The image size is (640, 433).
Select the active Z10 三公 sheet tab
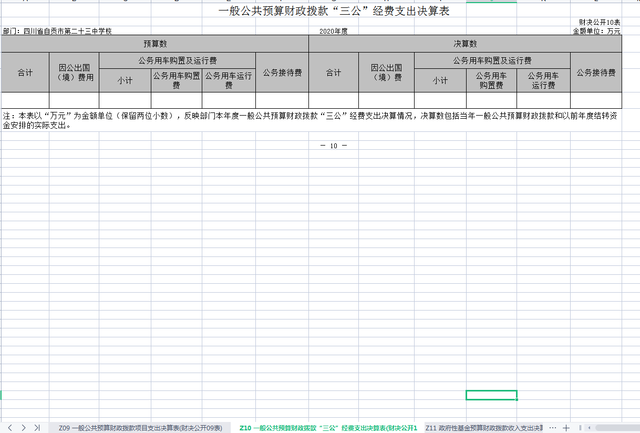[328, 427]
